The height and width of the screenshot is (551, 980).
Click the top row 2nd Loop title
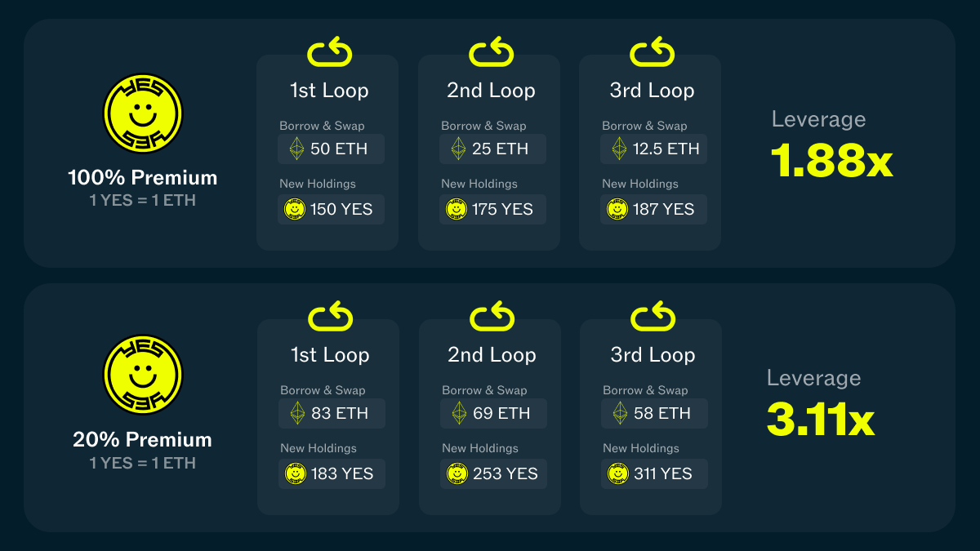pos(491,91)
